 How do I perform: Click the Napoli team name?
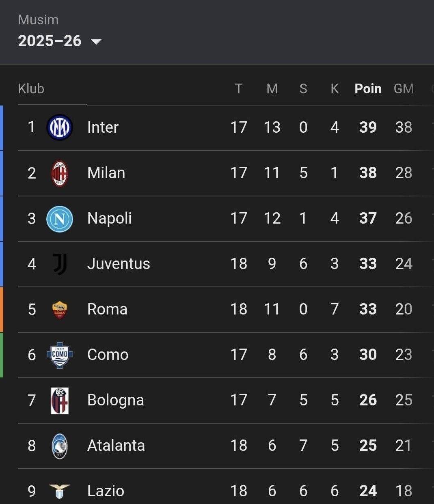point(109,218)
